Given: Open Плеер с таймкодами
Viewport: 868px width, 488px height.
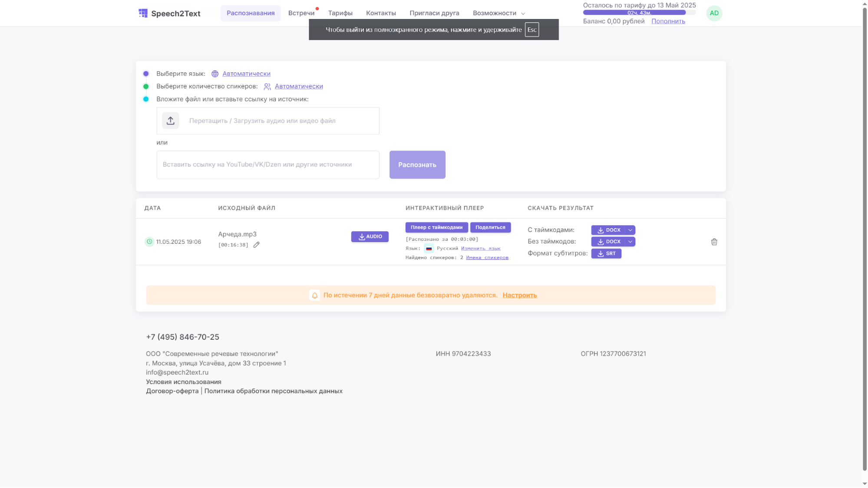Looking at the screenshot, I should pyautogui.click(x=436, y=227).
